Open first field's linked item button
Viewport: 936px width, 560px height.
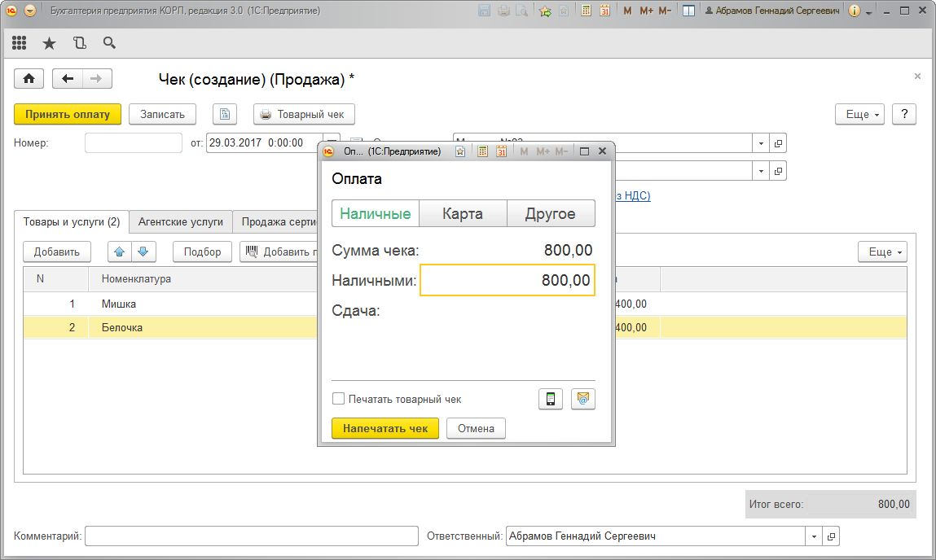[x=778, y=143]
